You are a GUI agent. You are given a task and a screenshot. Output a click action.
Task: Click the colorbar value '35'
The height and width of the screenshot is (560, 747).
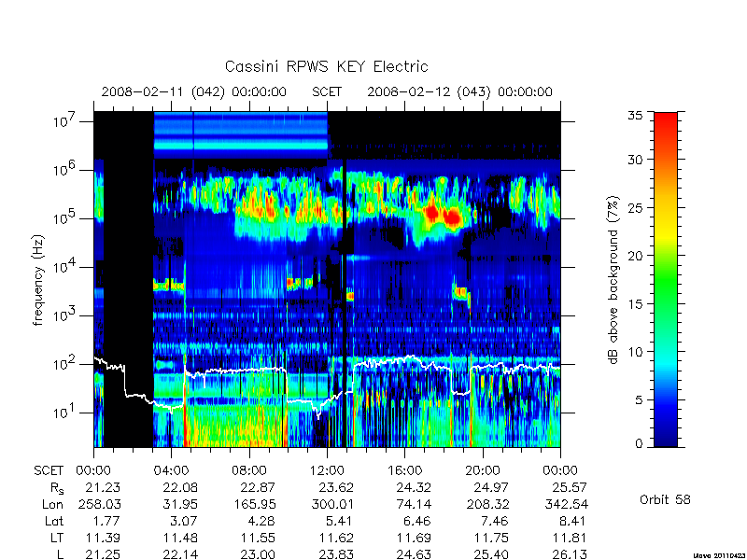click(635, 115)
